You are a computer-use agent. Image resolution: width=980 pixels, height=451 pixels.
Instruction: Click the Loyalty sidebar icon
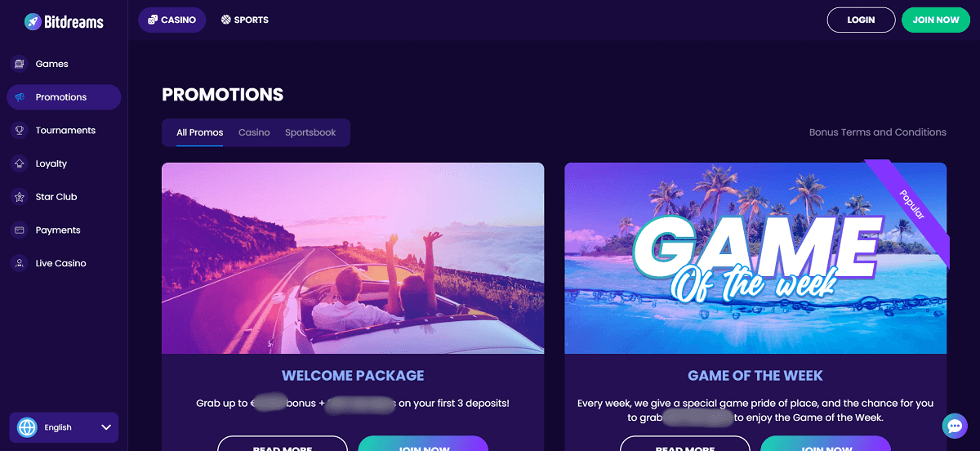tap(20, 163)
